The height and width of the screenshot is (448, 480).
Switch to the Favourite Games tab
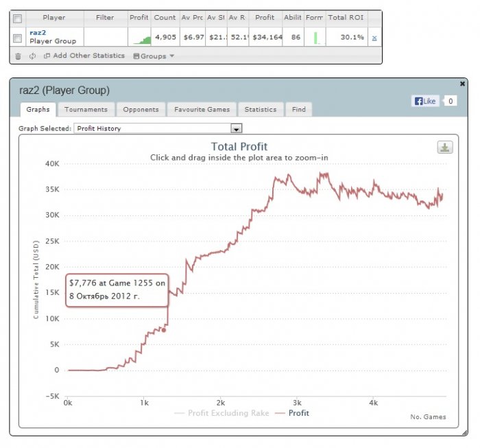[202, 110]
